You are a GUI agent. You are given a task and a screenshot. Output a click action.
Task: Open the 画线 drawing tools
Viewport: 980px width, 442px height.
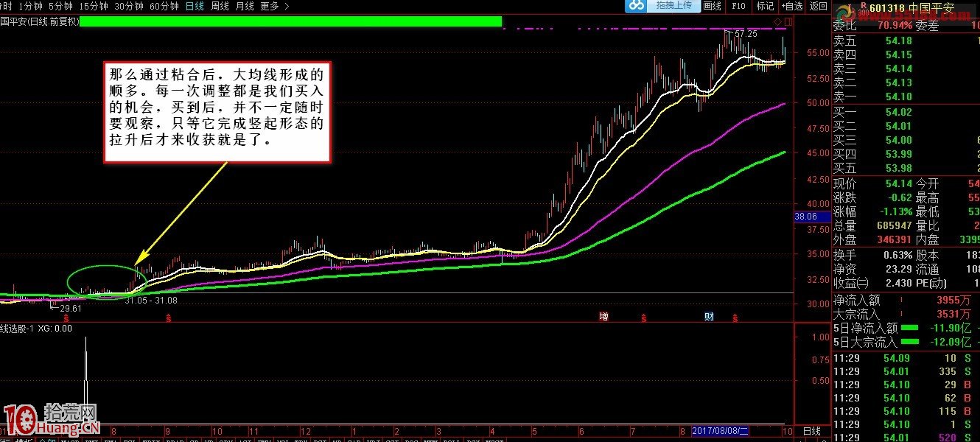pyautogui.click(x=712, y=6)
